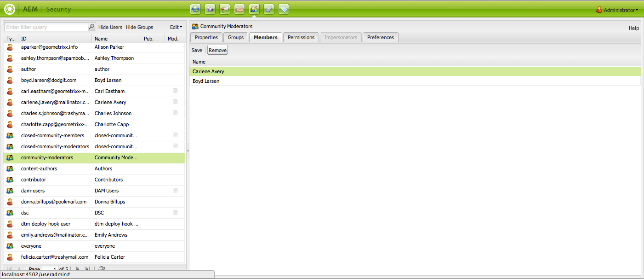This screenshot has height=279, width=644.
Task: Click the Remove button
Action: pyautogui.click(x=218, y=50)
